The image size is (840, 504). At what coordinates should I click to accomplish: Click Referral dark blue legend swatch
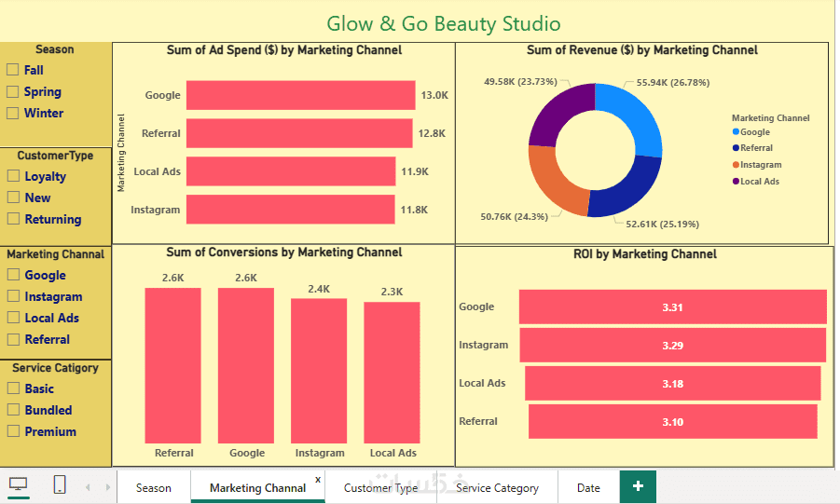(x=736, y=148)
